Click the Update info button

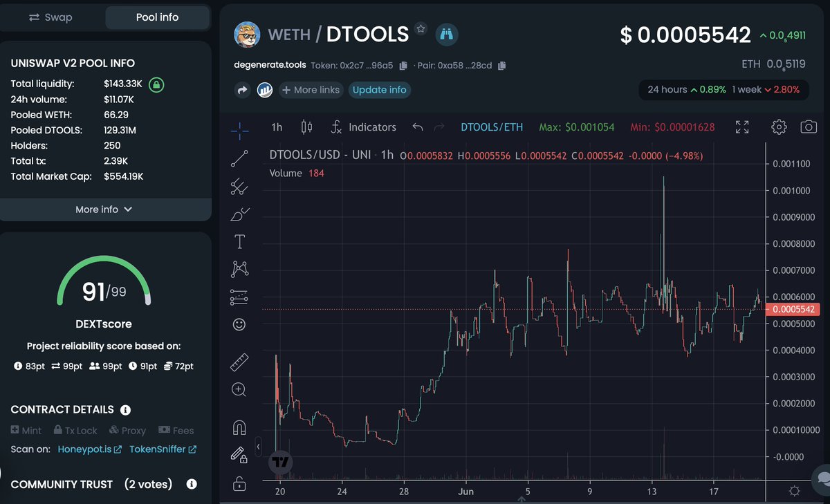(380, 90)
